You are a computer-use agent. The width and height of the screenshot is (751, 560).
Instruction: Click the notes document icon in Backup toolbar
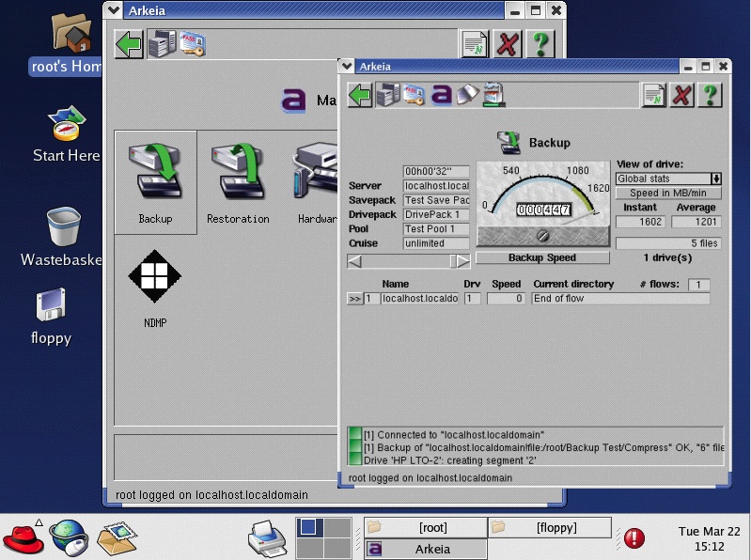653,95
